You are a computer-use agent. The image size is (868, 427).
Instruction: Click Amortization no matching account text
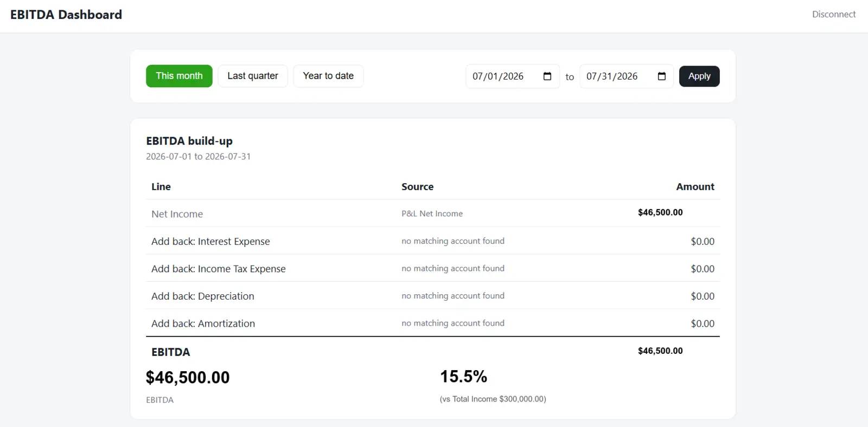[x=453, y=323]
